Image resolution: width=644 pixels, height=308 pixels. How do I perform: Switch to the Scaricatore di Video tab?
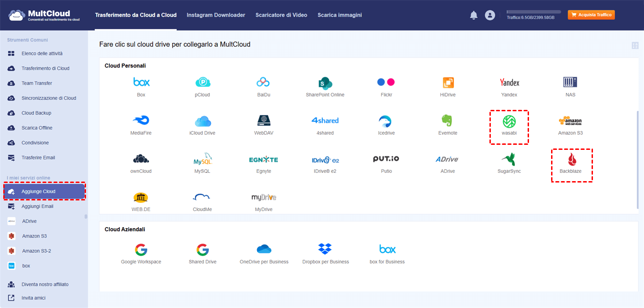point(281,15)
